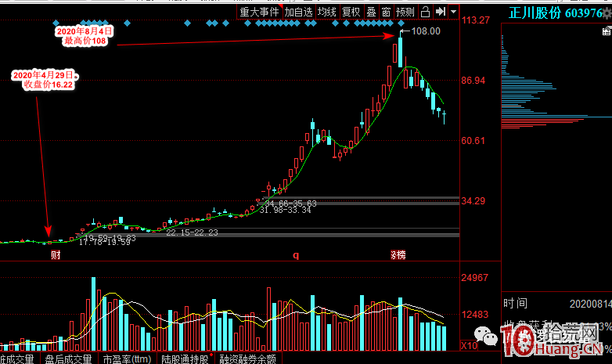The image size is (612, 364).
Task: Click the 时间 label in info panel
Action: click(x=515, y=304)
